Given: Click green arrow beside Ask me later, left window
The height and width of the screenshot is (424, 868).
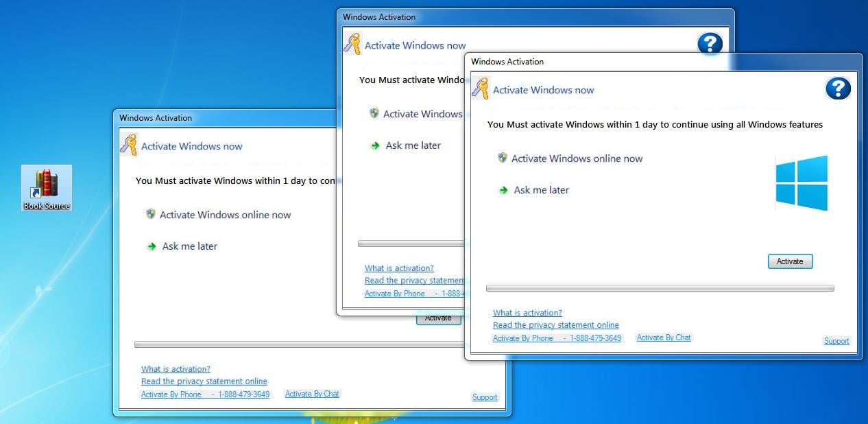Looking at the screenshot, I should point(152,246).
